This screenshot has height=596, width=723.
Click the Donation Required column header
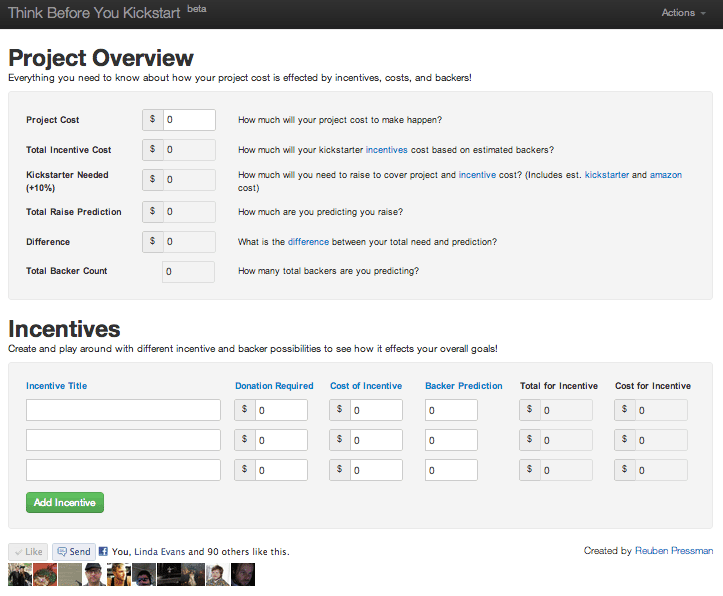(274, 386)
